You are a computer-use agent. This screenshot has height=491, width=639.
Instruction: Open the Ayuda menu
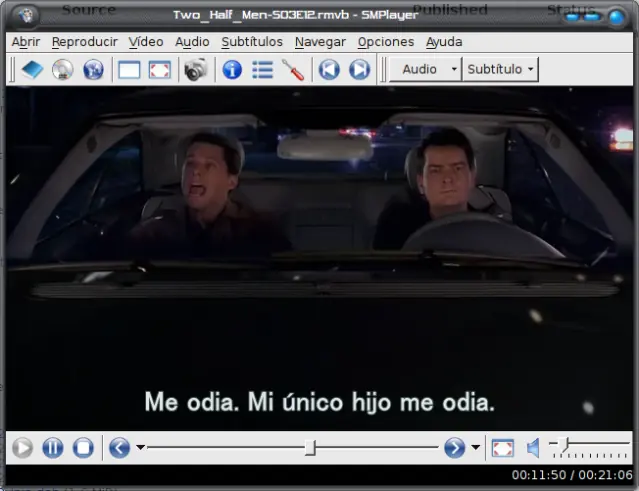tap(444, 42)
